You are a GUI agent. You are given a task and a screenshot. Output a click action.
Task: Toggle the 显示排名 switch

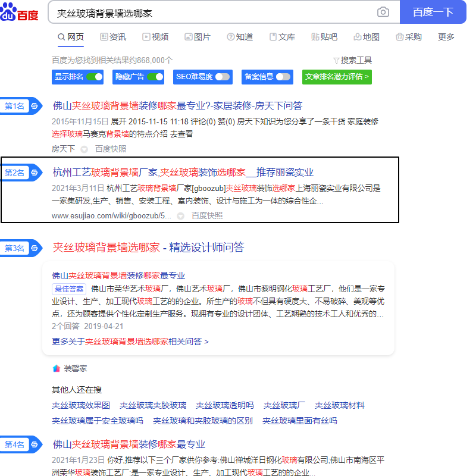point(94,77)
